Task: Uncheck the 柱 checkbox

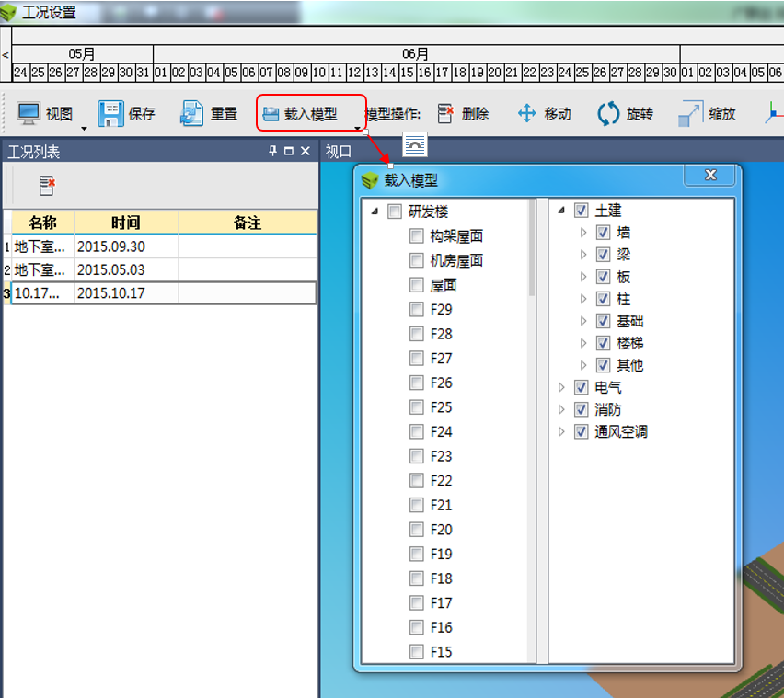Action: pos(603,299)
